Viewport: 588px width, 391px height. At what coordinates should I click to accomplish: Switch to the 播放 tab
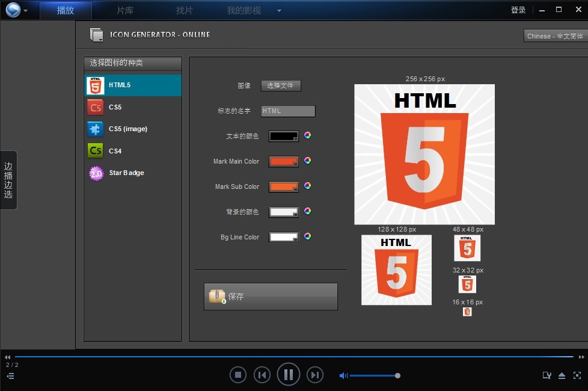pos(66,10)
